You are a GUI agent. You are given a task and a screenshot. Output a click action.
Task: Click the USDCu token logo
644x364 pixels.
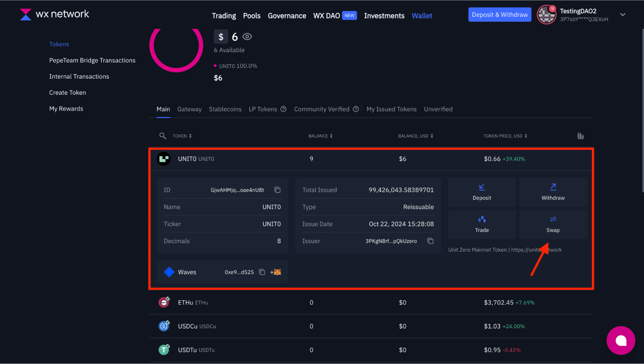164,326
